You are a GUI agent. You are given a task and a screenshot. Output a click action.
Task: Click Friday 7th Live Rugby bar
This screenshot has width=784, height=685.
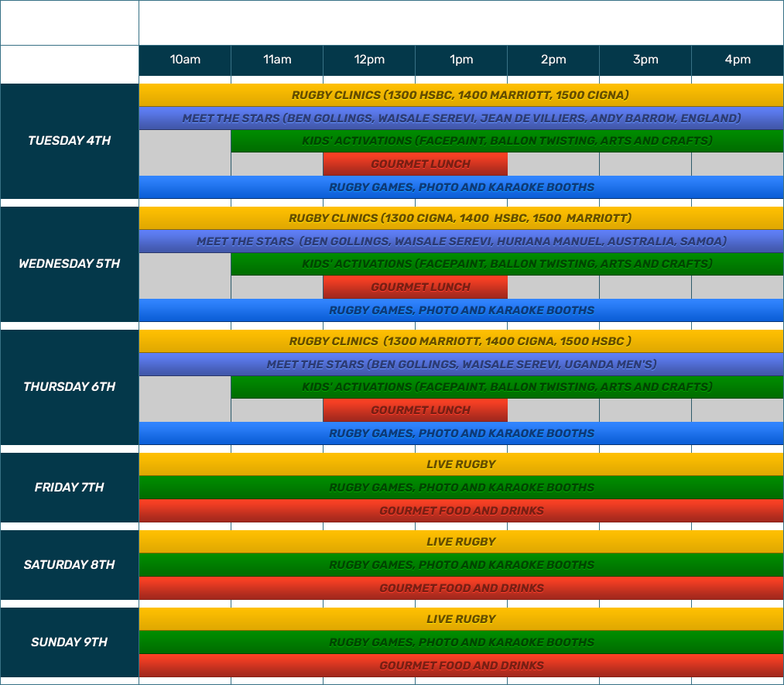(x=460, y=464)
